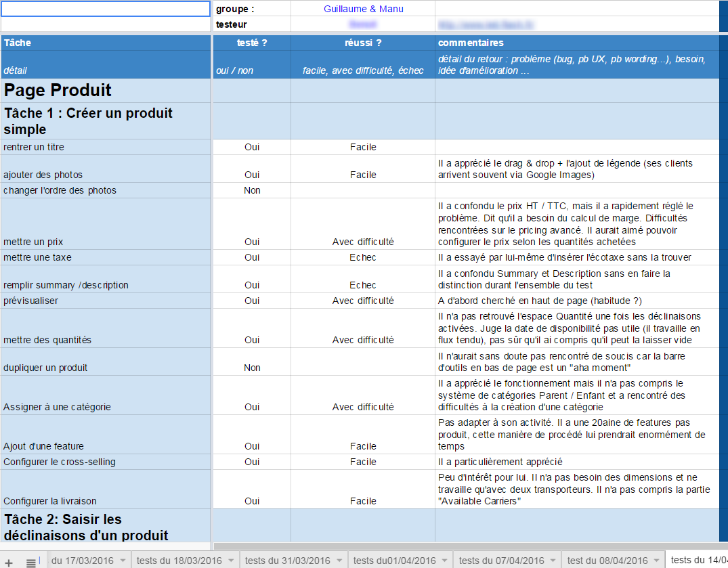The height and width of the screenshot is (568, 728).
Task: Show options arrow for 'tests du01/04/2016' tab
Action: 445,561
